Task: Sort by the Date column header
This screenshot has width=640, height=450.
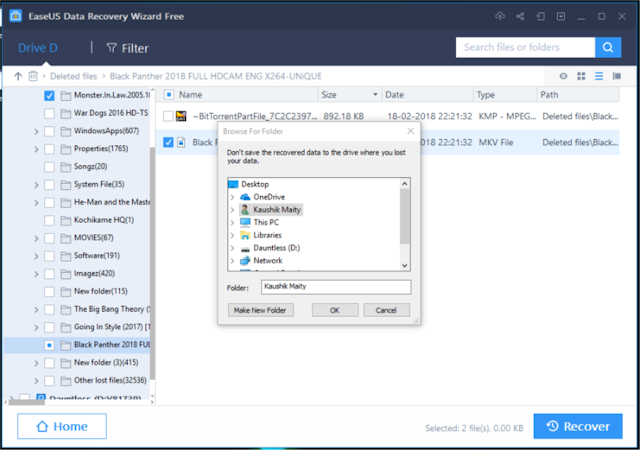Action: point(428,95)
